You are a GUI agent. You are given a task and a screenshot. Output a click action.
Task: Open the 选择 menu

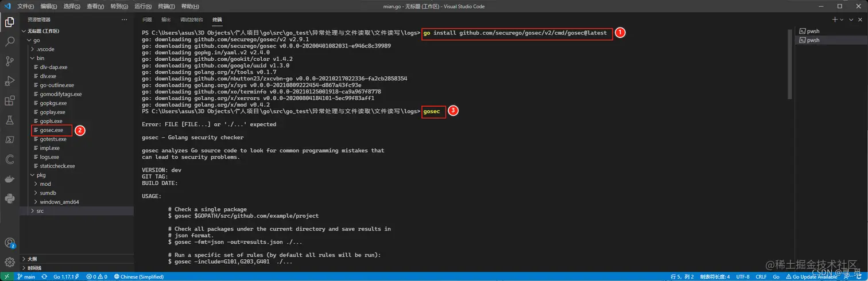tap(72, 6)
